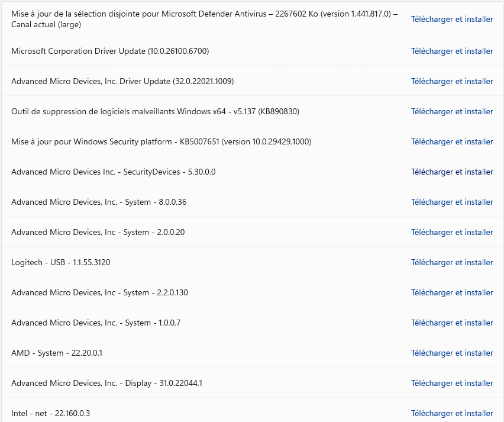Download and install AMD System 1.0.0.7
Viewport: 504px width, 422px height.
452,323
